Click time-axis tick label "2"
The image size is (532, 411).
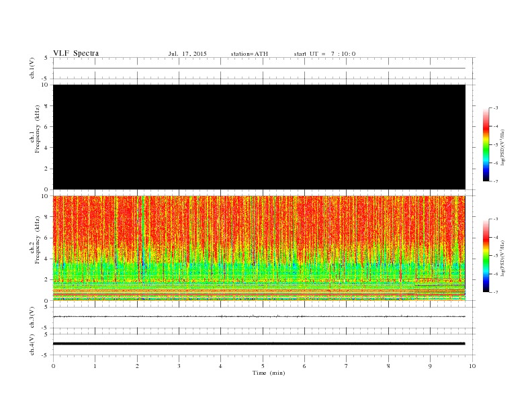pos(137,366)
